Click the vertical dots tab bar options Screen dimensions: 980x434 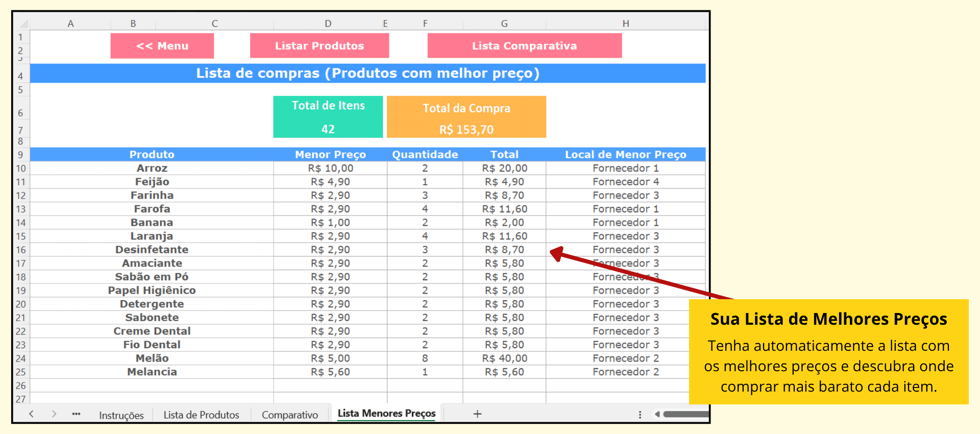point(640,415)
